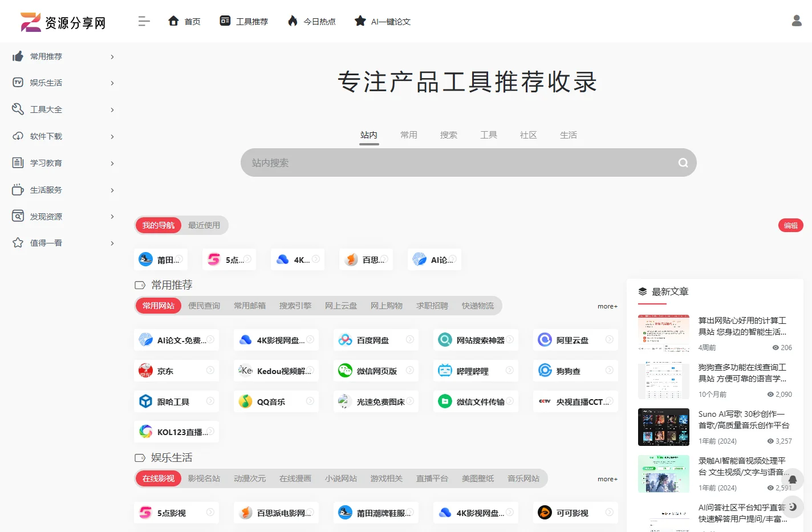The width and height of the screenshot is (812, 532).
Task: Click more+ link beside 常用推荐 tabs
Action: tap(607, 306)
